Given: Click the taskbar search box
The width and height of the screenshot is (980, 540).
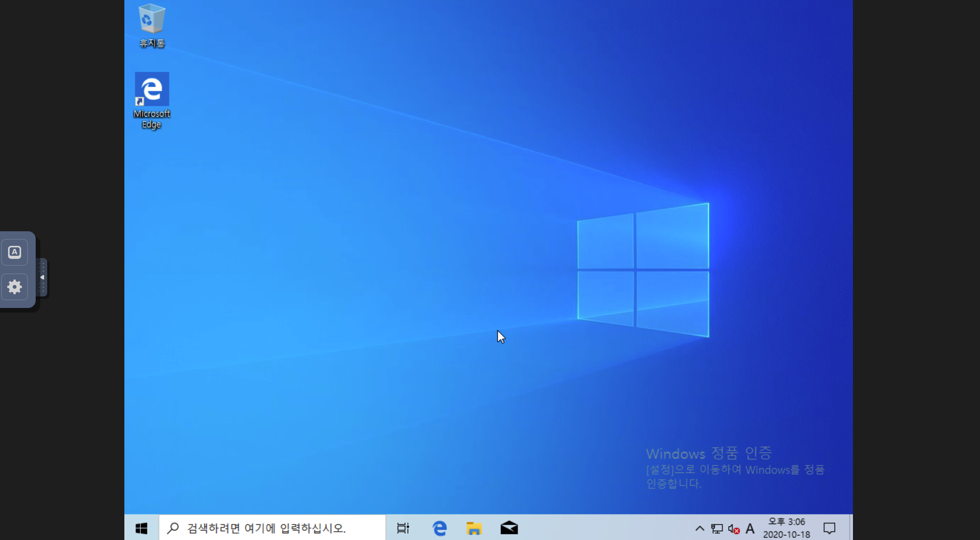Looking at the screenshot, I should [x=272, y=528].
